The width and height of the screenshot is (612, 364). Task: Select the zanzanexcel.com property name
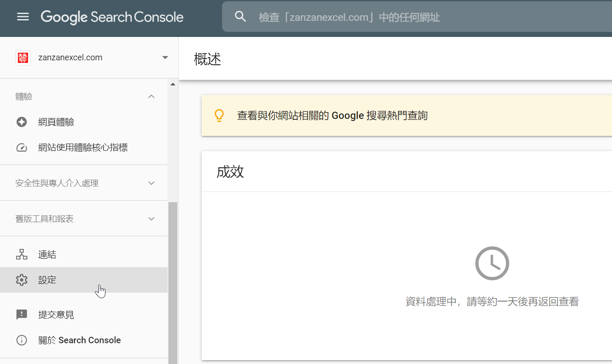coord(70,57)
